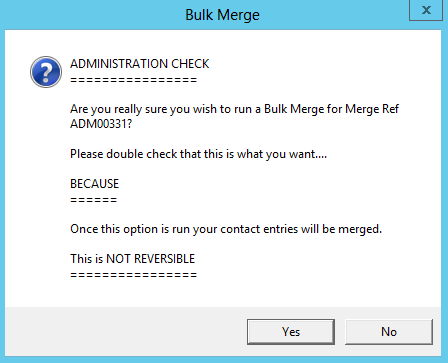This screenshot has height=363, width=448.
Task: Click the blue question mark icon
Action: [46, 72]
